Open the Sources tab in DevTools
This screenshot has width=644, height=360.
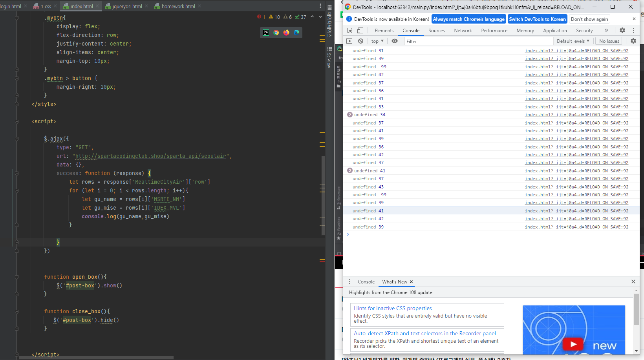[x=437, y=30]
